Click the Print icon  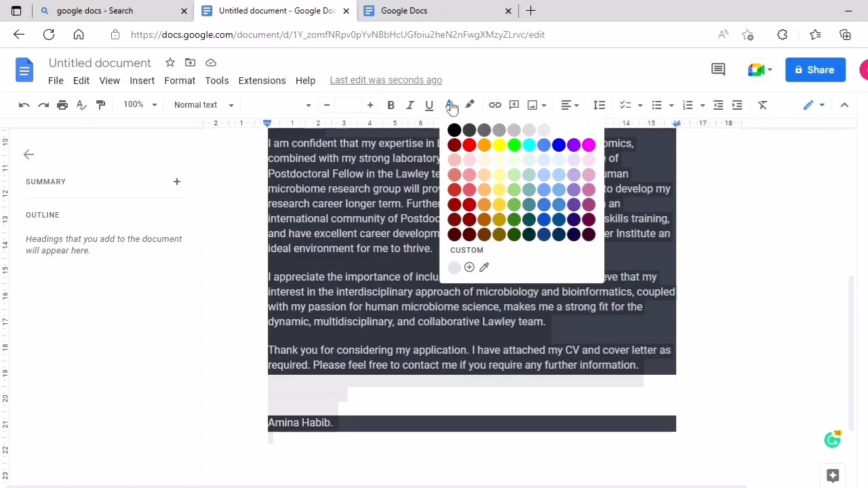62,104
